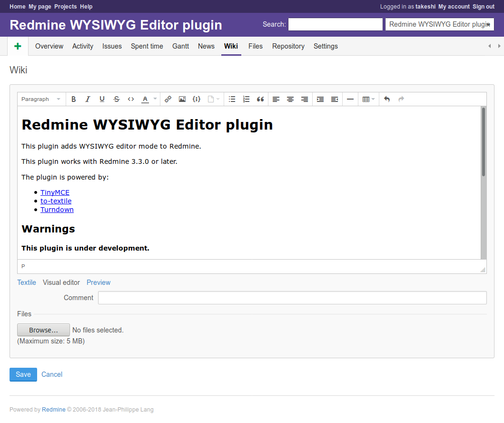The image size is (504, 423).
Task: Click Sign out
Action: point(484,7)
